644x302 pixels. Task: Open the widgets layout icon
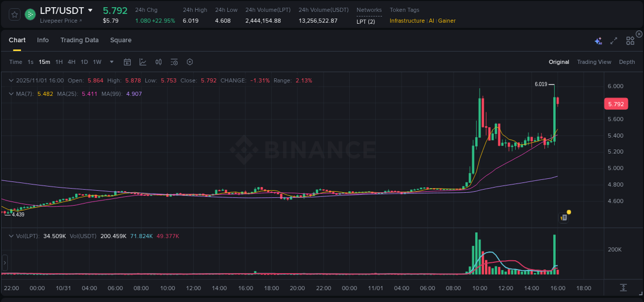point(630,41)
